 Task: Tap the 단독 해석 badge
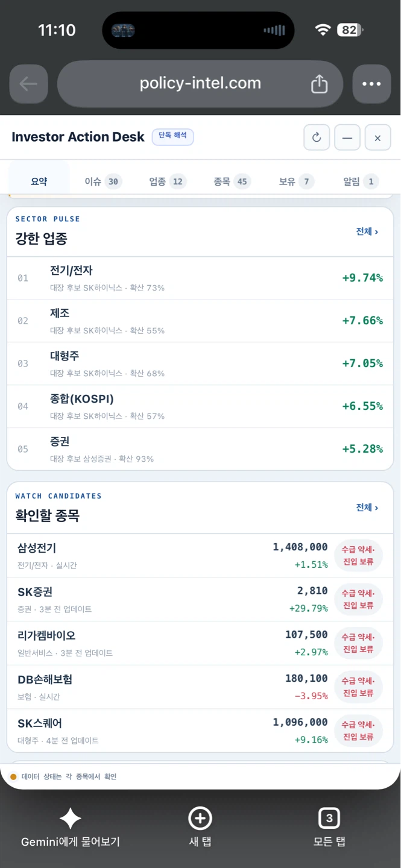pos(172,136)
